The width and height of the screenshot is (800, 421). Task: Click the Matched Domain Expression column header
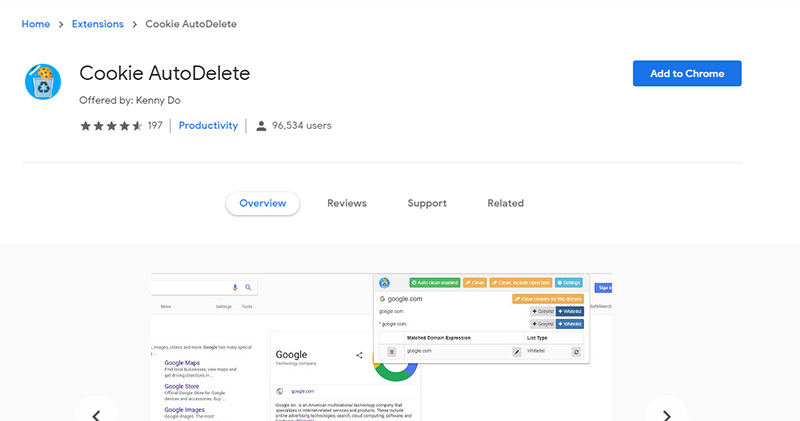[439, 338]
